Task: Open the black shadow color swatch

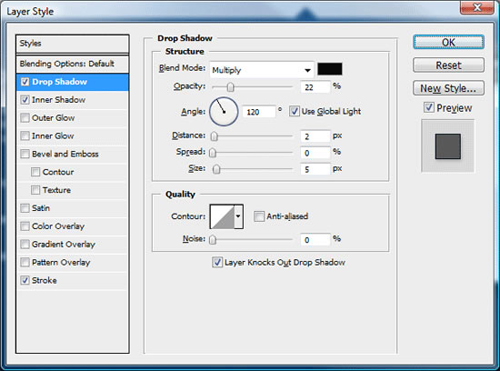Action: tap(330, 69)
